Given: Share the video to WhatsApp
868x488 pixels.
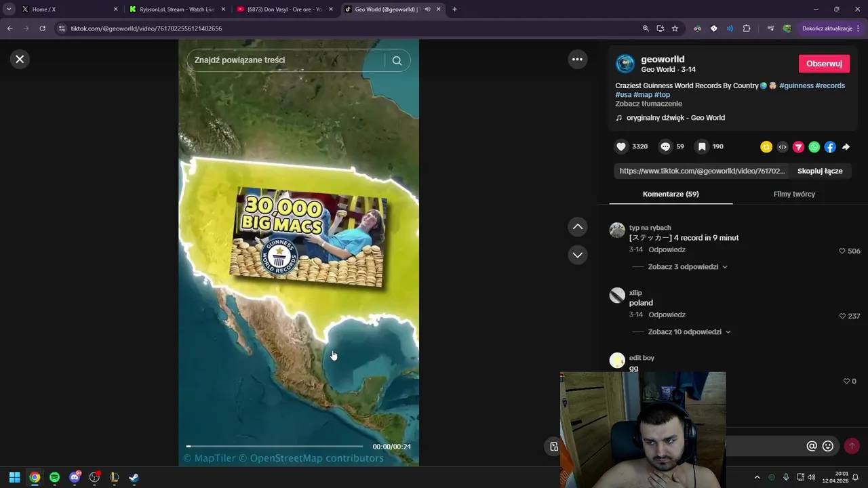Looking at the screenshot, I should (814, 147).
